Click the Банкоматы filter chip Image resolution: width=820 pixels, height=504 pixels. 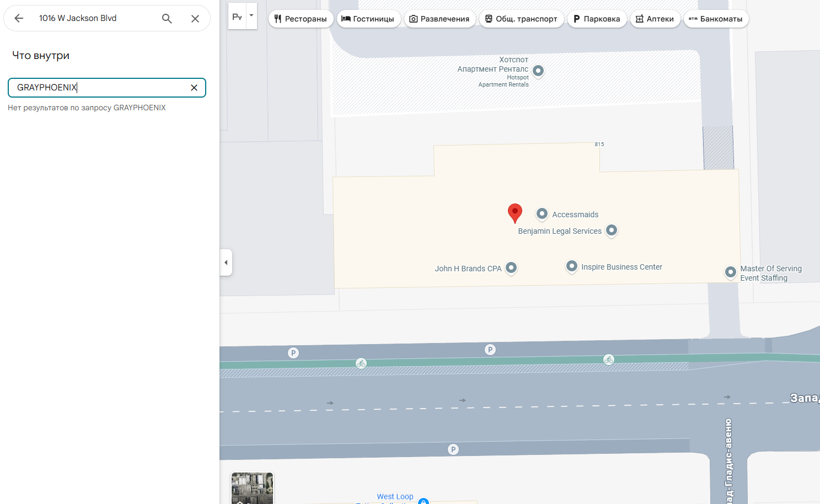(716, 19)
